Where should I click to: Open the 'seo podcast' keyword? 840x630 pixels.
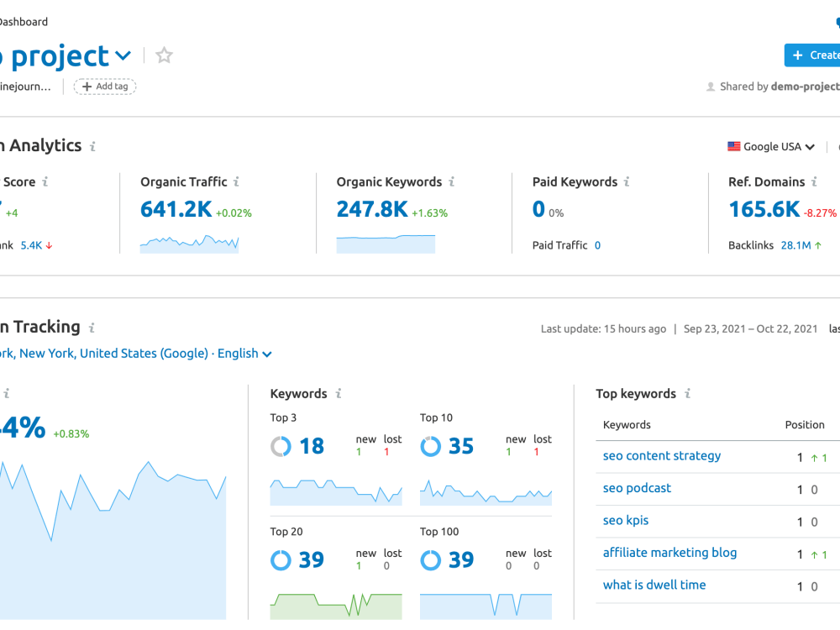pos(637,488)
